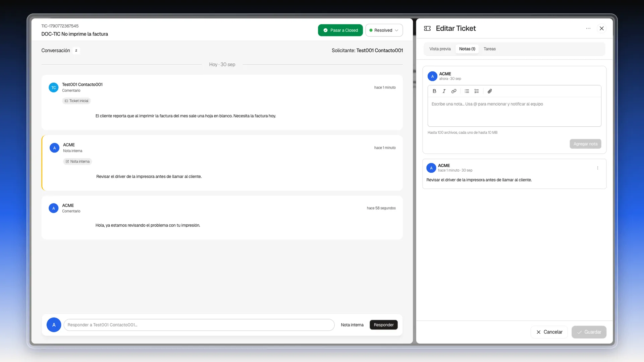Click the Agregar nota button

(x=585, y=144)
